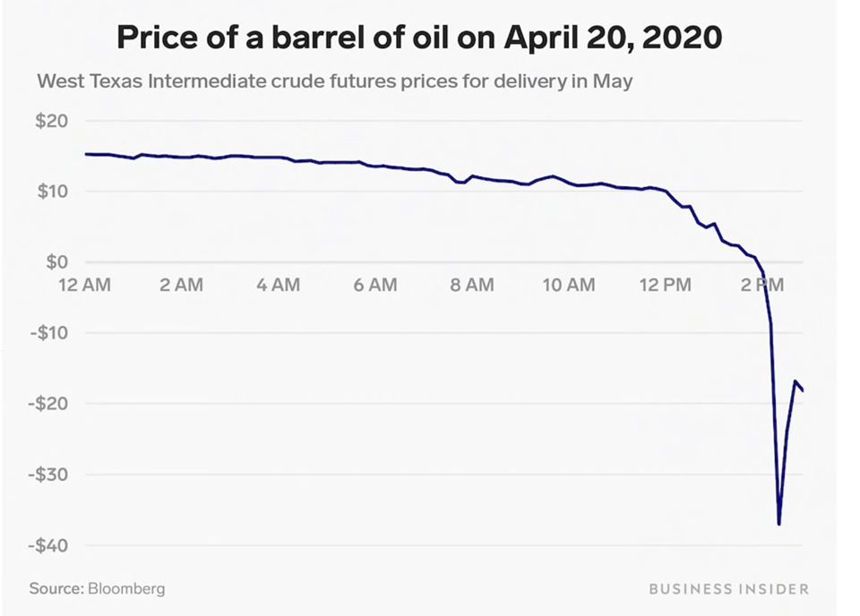Click the Bloomberg source link
Screen dimensions: 860x616
coord(125,589)
